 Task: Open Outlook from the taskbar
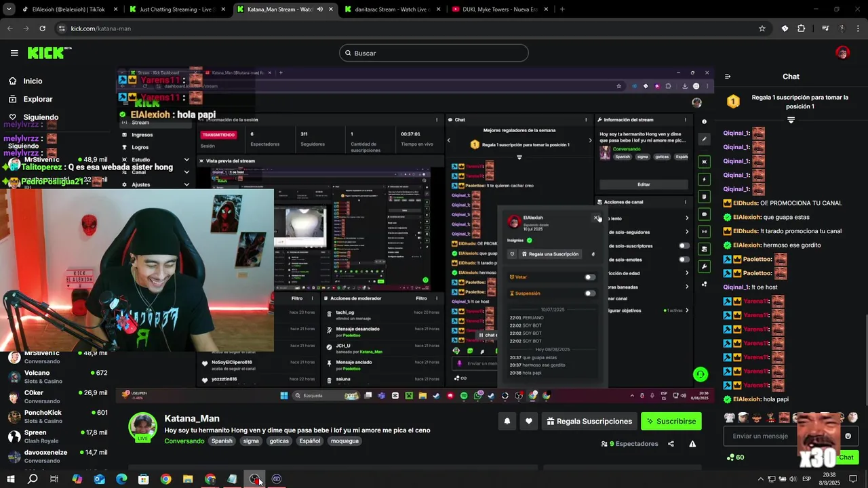(100, 479)
